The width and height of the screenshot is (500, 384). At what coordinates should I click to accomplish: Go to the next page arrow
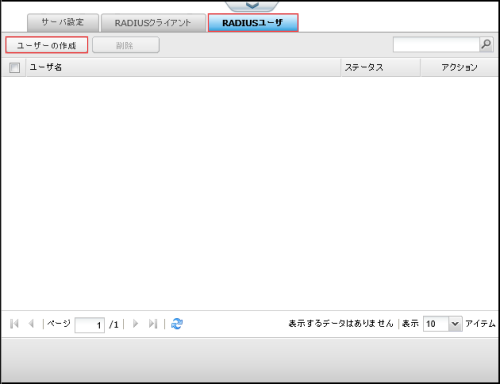pos(135,324)
